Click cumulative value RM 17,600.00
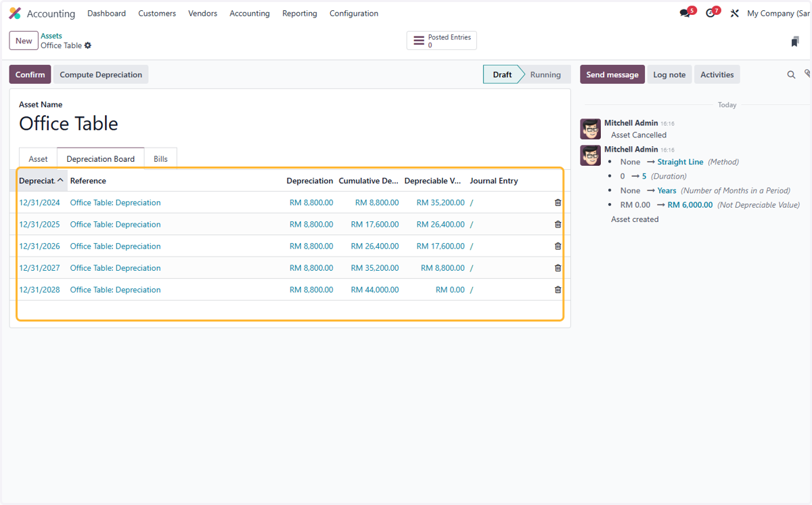Image resolution: width=812 pixels, height=505 pixels. [x=375, y=224]
